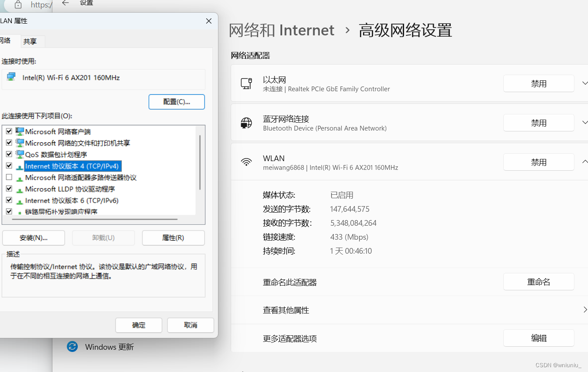Uncheck Microsoft 网络客户端
Screen dimensions: 588x372
[9, 131]
